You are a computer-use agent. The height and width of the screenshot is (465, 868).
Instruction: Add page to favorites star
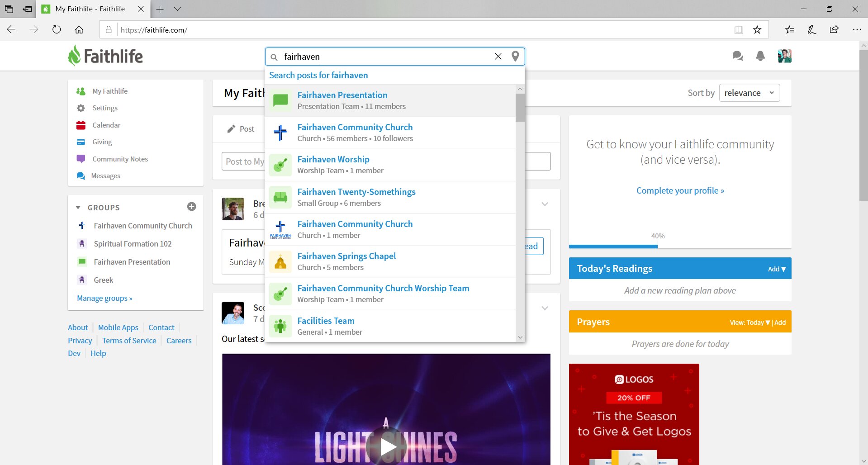click(757, 30)
